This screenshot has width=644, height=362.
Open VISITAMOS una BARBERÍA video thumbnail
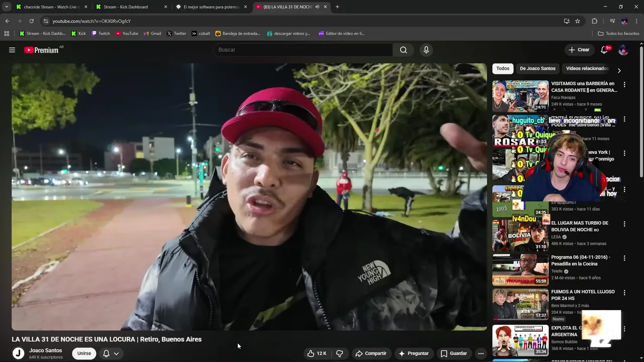click(520, 96)
